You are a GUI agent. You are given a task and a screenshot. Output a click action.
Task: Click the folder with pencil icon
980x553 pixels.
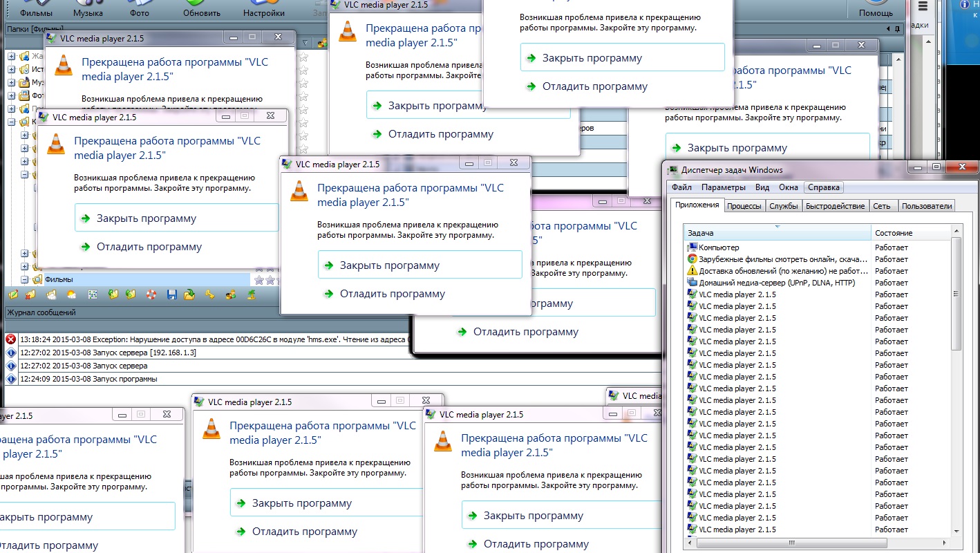[12, 295]
